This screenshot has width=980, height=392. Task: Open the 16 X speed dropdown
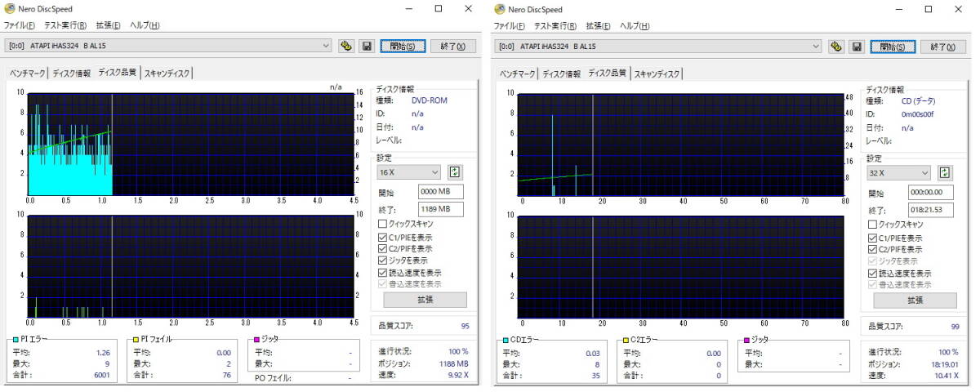[x=408, y=172]
